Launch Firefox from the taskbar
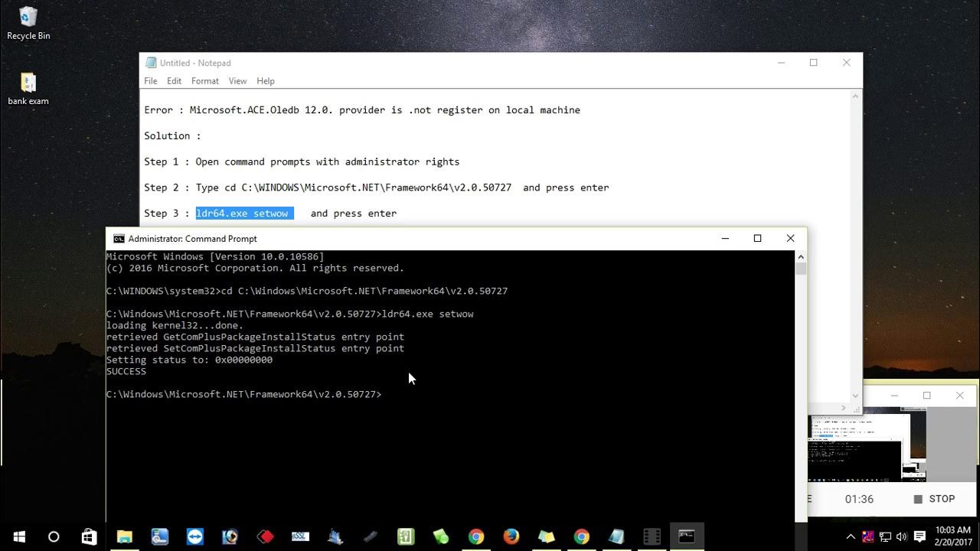Viewport: 980px width, 551px height. click(511, 536)
